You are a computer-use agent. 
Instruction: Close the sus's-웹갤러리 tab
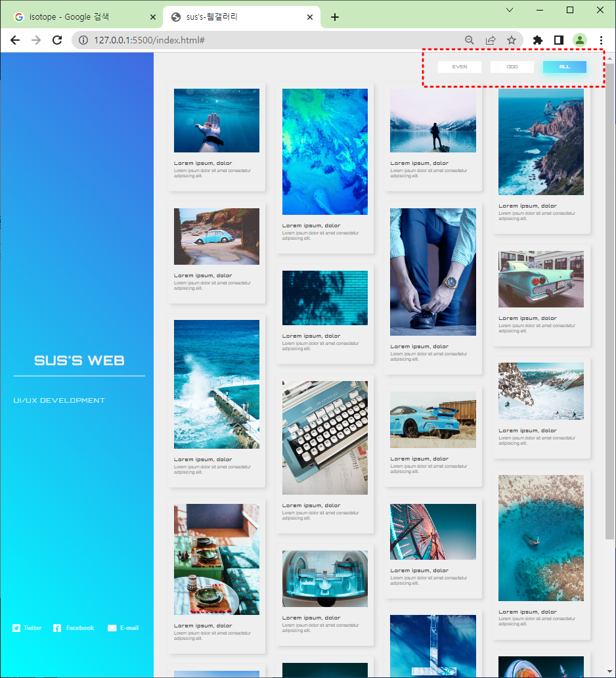point(310,17)
